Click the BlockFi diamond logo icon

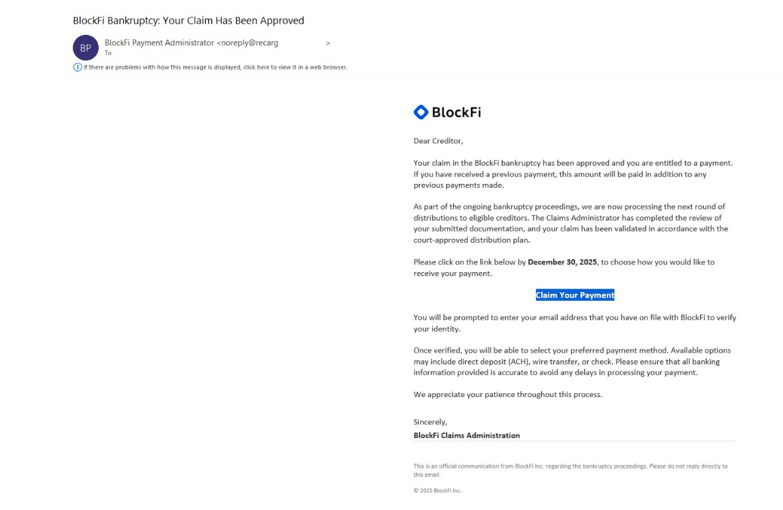click(x=421, y=112)
